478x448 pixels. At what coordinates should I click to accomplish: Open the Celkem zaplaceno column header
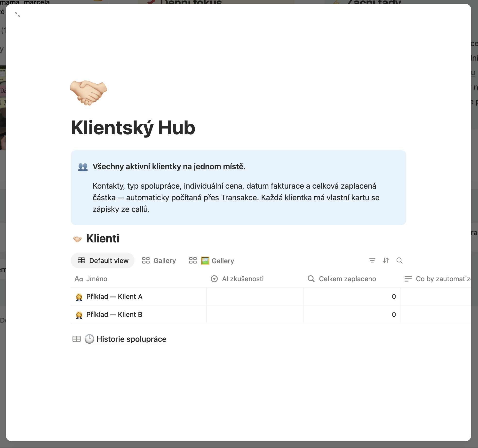coord(352,279)
